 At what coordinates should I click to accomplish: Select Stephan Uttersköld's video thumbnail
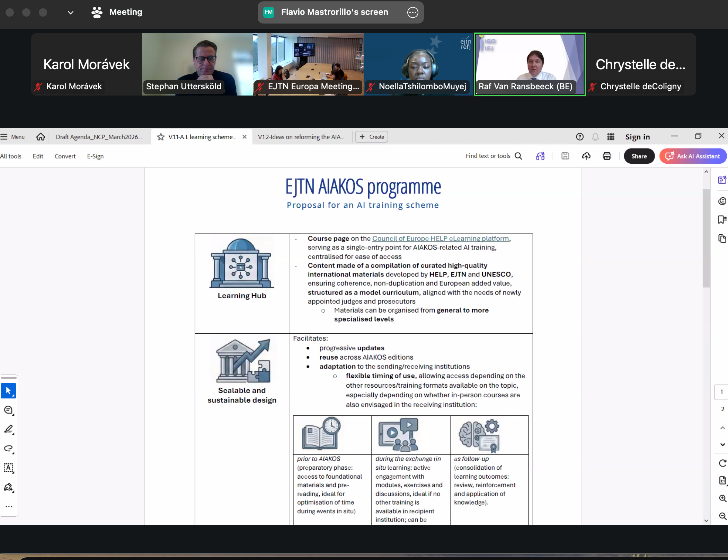click(197, 64)
